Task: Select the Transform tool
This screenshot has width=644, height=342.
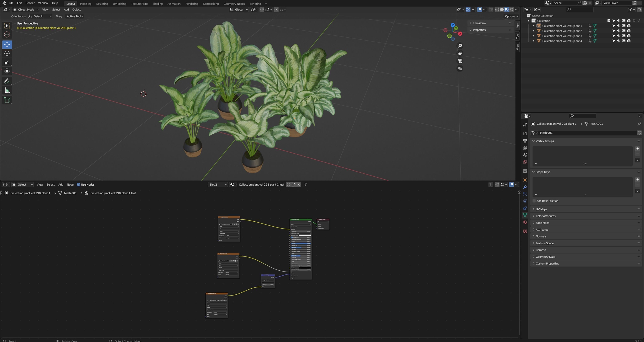Action: point(7,71)
